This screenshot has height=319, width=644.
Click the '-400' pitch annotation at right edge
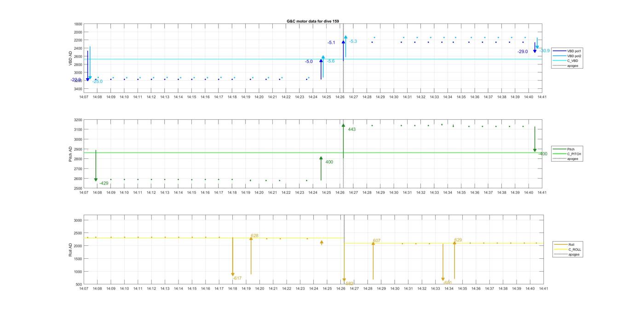(x=543, y=154)
